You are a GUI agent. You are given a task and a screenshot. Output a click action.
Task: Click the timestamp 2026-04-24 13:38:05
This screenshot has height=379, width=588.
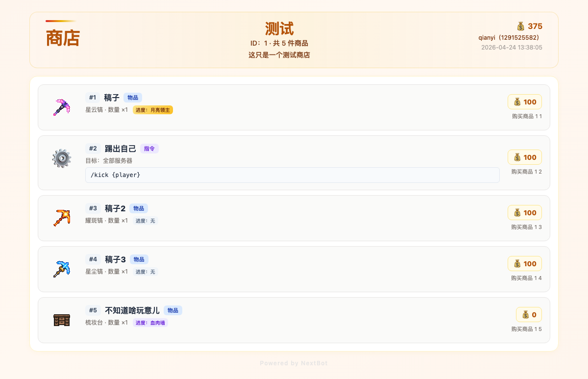pyautogui.click(x=512, y=48)
